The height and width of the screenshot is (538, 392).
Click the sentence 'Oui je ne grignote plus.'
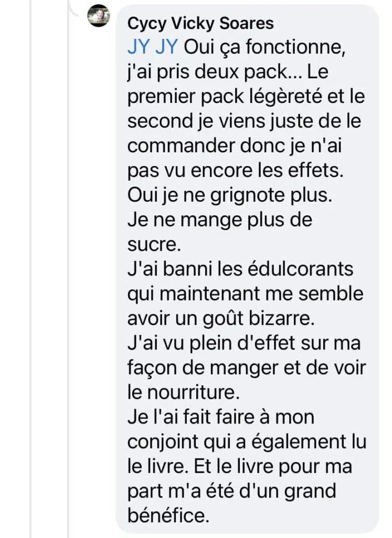[x=230, y=195]
